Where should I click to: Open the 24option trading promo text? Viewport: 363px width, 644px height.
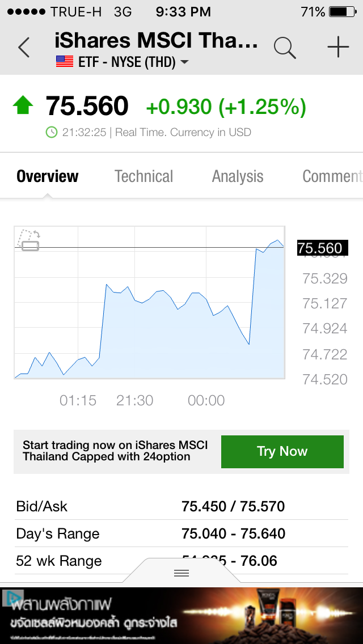(115, 451)
